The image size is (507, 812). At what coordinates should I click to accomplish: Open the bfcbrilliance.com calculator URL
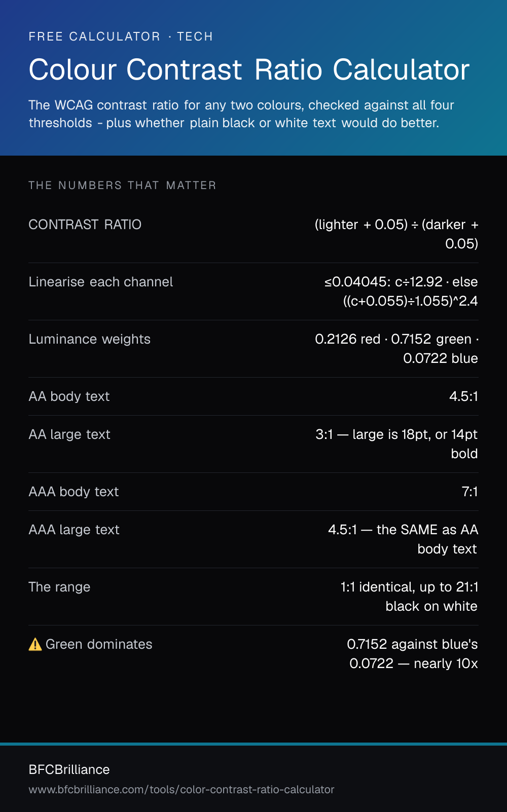182,790
